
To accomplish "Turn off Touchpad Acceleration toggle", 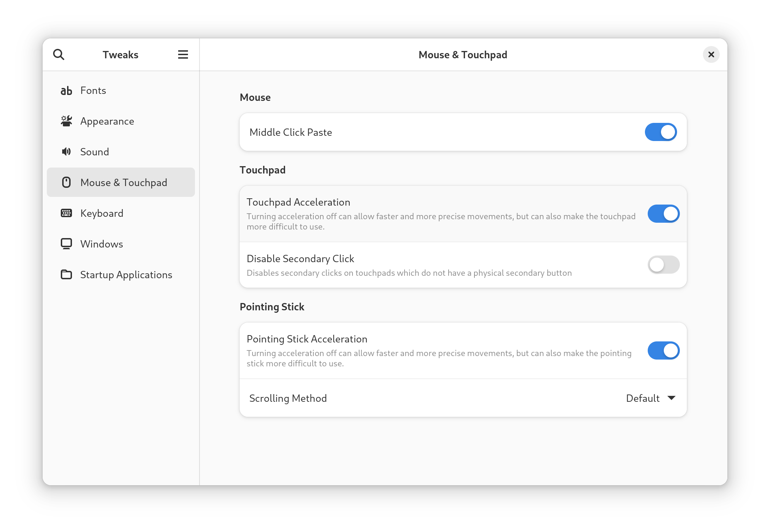I will click(x=663, y=214).
